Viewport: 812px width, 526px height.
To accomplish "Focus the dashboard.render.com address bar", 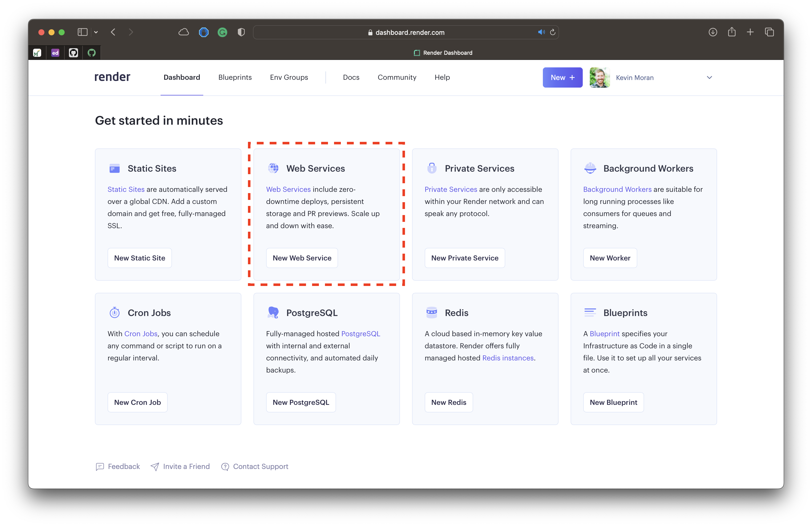I will coord(406,32).
